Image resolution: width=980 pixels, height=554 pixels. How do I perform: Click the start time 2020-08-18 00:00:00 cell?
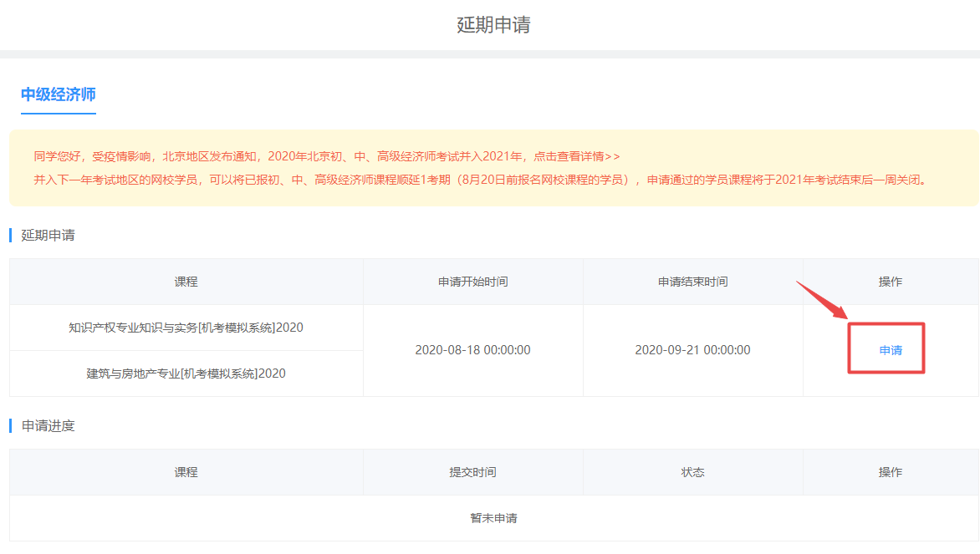(x=473, y=350)
